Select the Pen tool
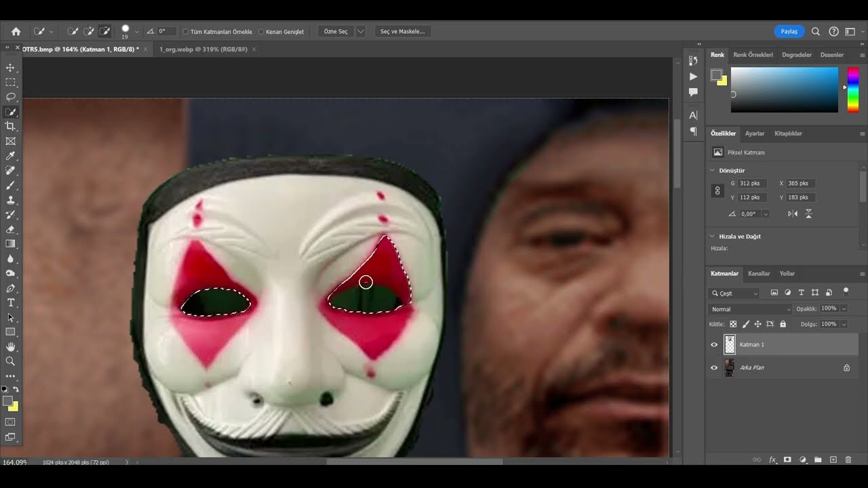 (10, 288)
